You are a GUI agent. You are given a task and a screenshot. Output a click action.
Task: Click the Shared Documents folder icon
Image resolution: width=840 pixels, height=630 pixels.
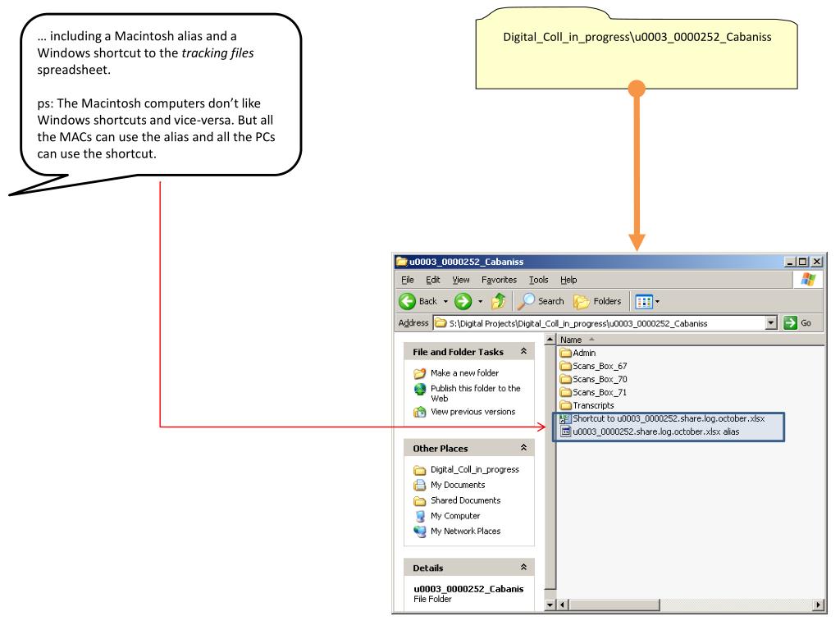pyautogui.click(x=419, y=501)
